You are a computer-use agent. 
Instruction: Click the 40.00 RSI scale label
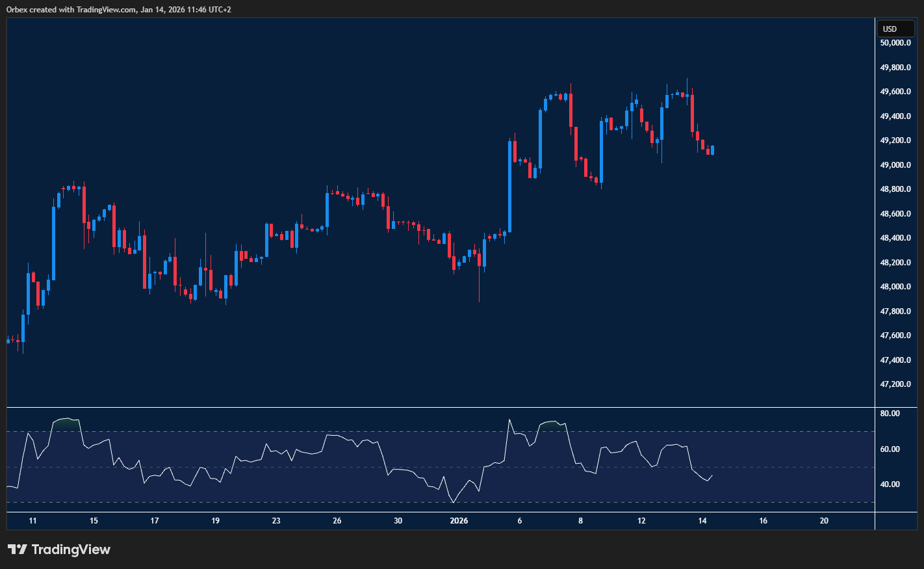pyautogui.click(x=890, y=484)
